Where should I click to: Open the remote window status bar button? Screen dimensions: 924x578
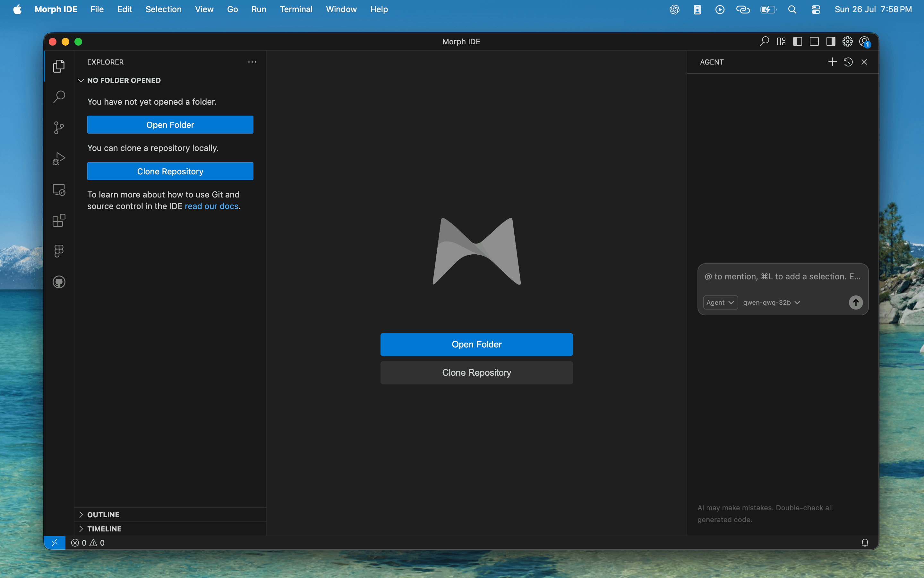click(x=55, y=542)
